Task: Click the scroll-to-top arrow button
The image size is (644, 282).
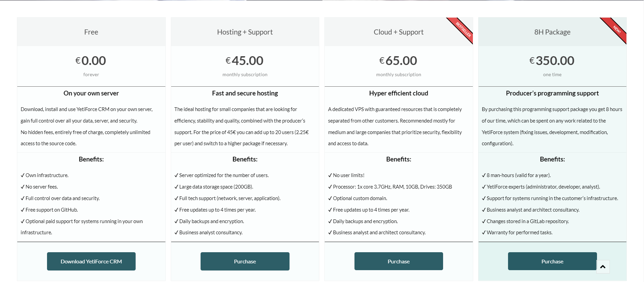Action: click(603, 267)
